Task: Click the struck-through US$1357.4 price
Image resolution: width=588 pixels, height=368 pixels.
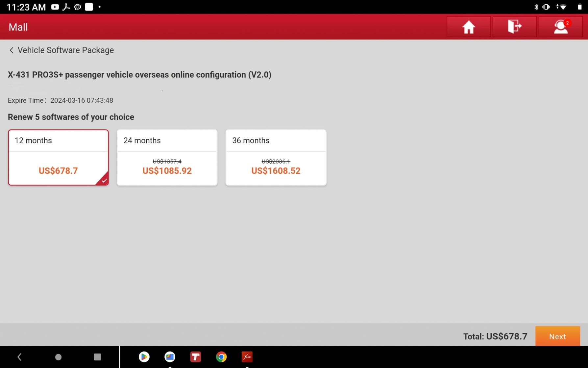Action: (167, 161)
